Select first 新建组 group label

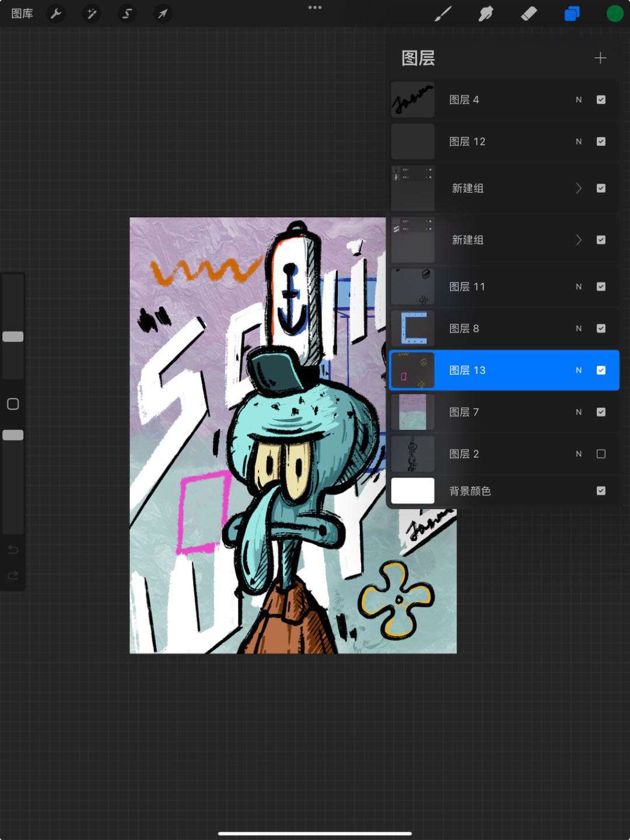coord(468,188)
